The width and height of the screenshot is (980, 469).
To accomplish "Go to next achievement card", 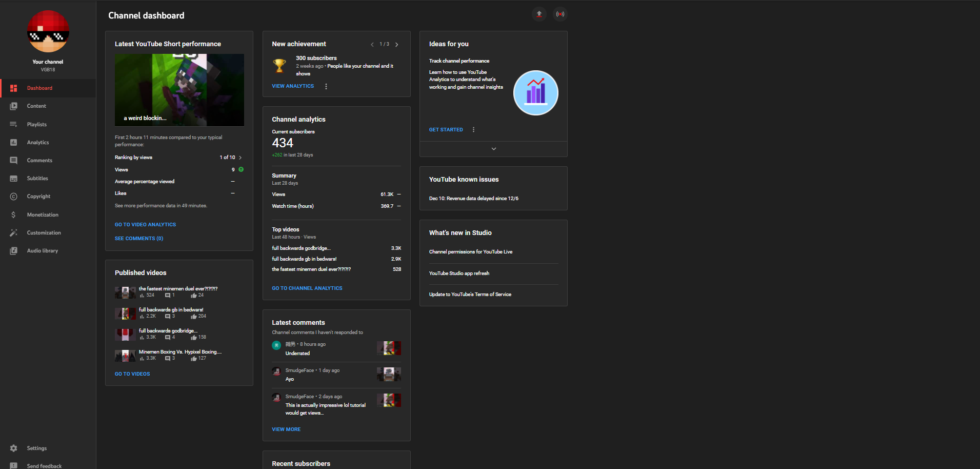I will (x=396, y=45).
